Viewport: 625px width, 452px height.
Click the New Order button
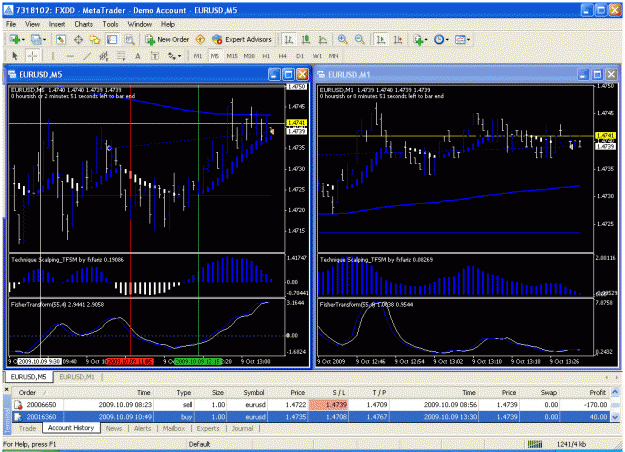coord(167,39)
